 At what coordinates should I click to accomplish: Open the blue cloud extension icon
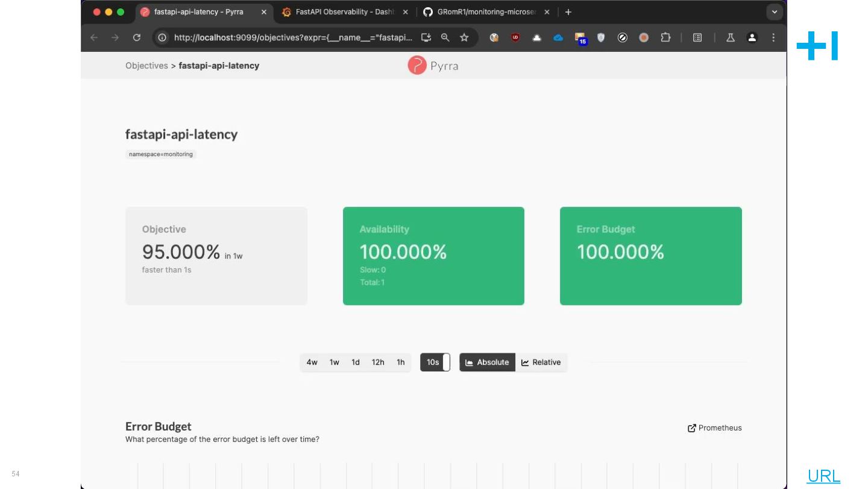558,37
